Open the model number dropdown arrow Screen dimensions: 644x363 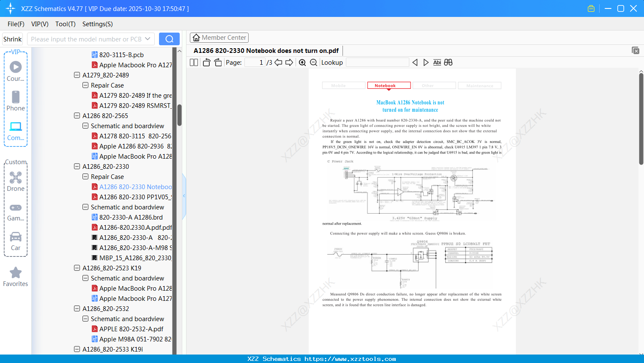148,39
